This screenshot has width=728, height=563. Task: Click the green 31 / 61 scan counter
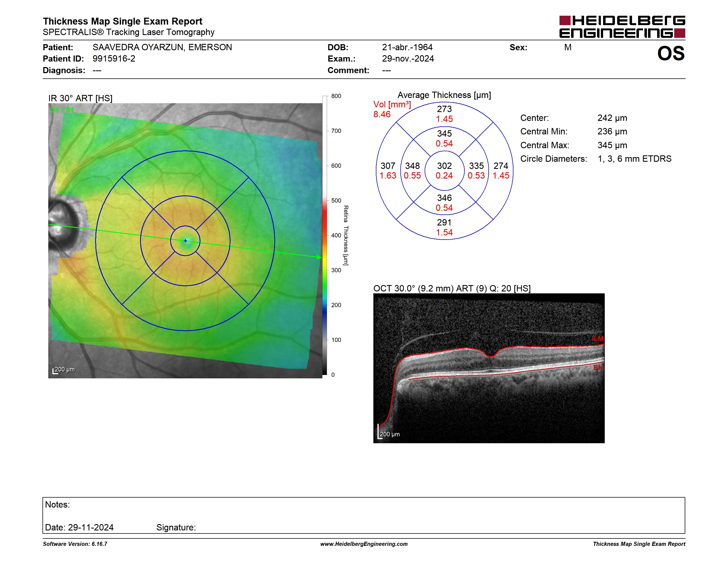click(62, 110)
